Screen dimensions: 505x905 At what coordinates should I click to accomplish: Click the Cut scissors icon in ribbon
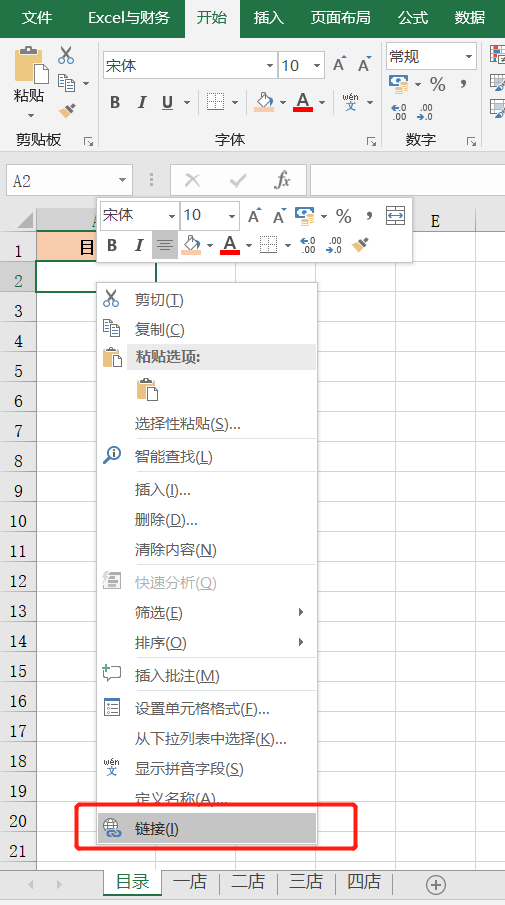pyautogui.click(x=66, y=55)
